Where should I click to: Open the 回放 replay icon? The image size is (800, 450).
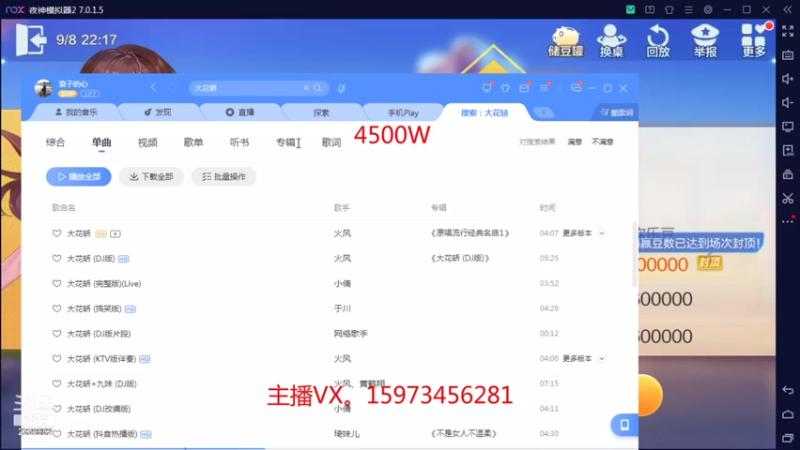(658, 41)
